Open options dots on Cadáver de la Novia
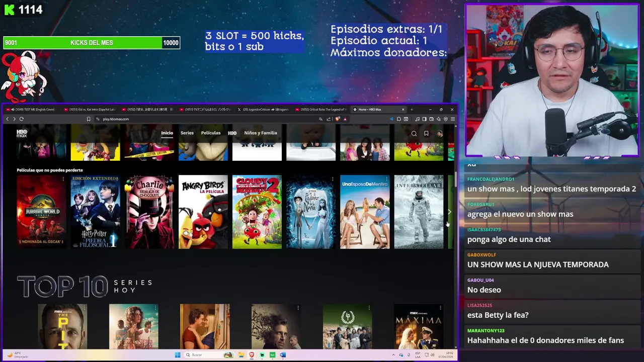 point(333,179)
